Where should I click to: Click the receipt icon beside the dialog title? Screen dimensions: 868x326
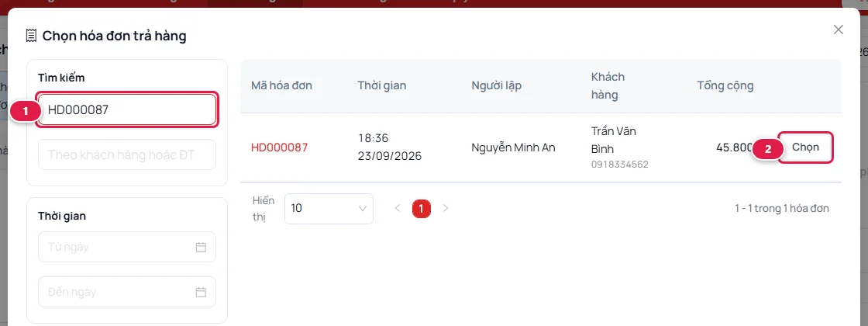click(32, 36)
